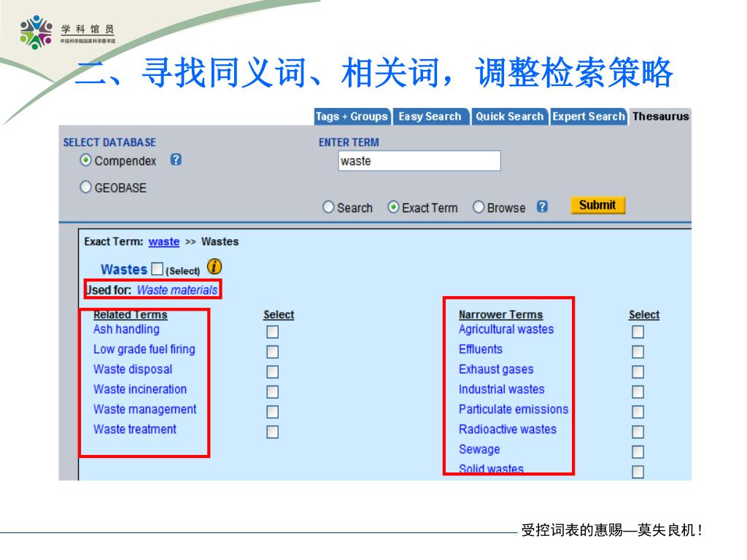Screen dimensions: 747x560
Task: Click the ENTER TERM label
Action: coord(349,142)
